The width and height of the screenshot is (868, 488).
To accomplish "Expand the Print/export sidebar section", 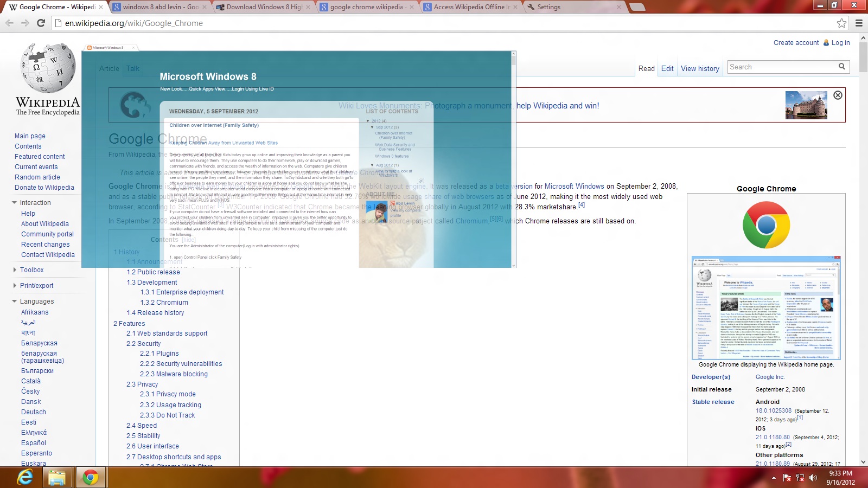I will (x=15, y=286).
